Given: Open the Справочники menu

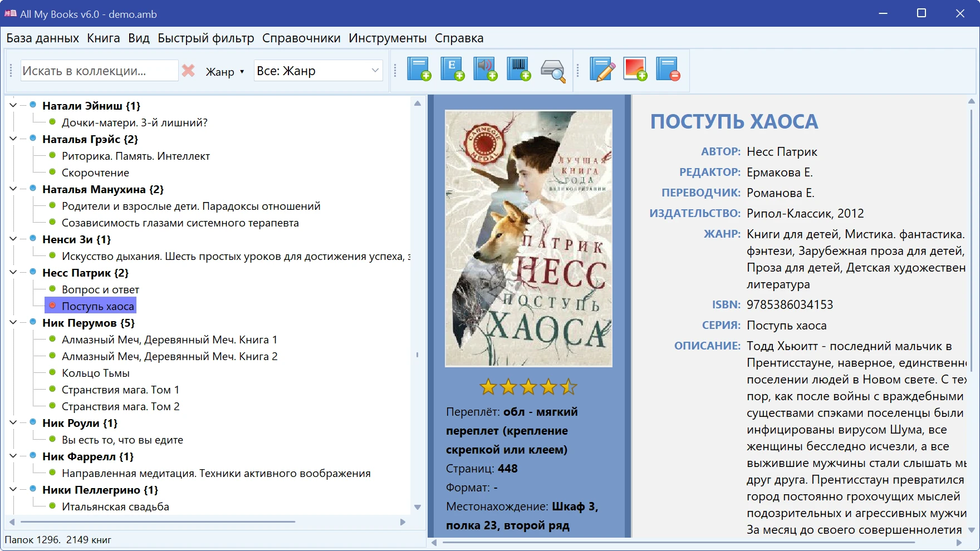Looking at the screenshot, I should pos(301,38).
